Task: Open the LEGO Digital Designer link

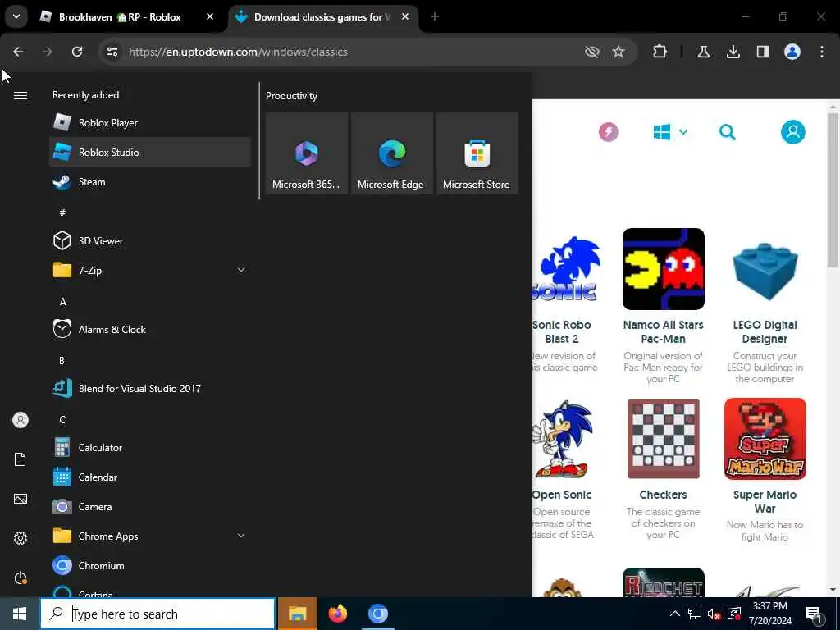Action: point(765,331)
